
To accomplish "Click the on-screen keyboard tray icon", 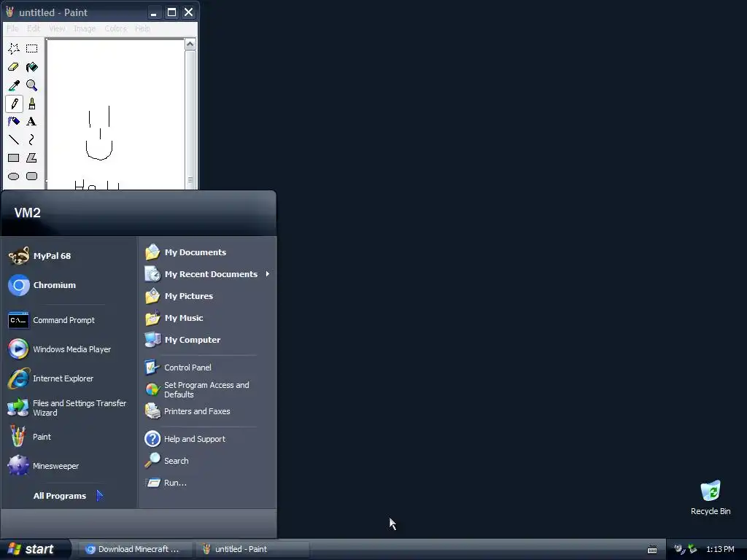I will point(652,550).
